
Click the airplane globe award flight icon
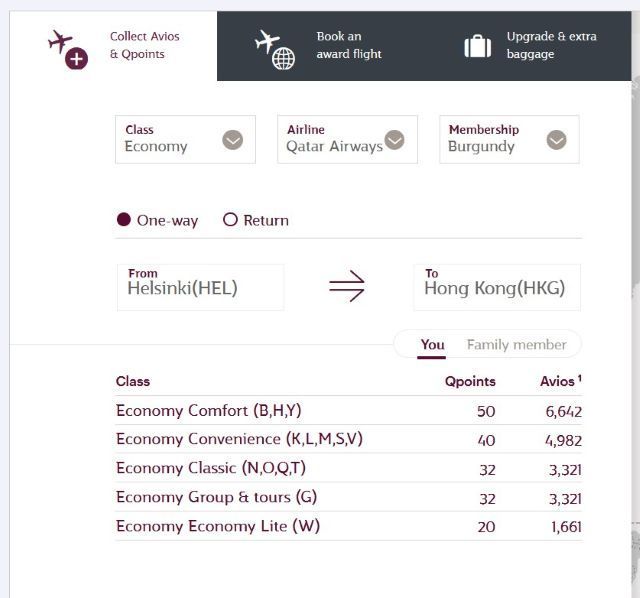pyautogui.click(x=274, y=48)
